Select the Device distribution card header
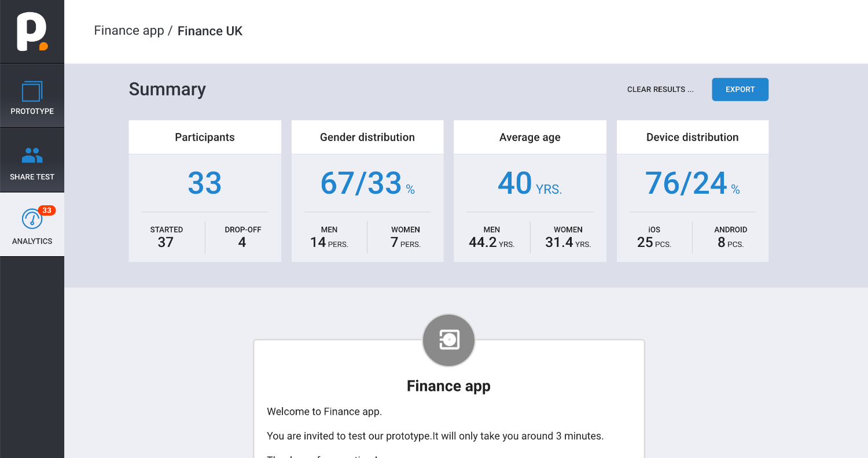 click(x=693, y=137)
